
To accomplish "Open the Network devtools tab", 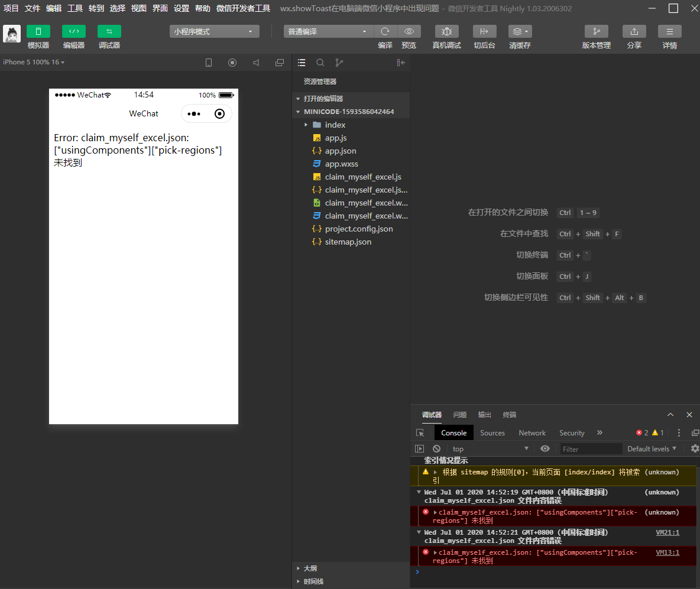I will pyautogui.click(x=532, y=433).
